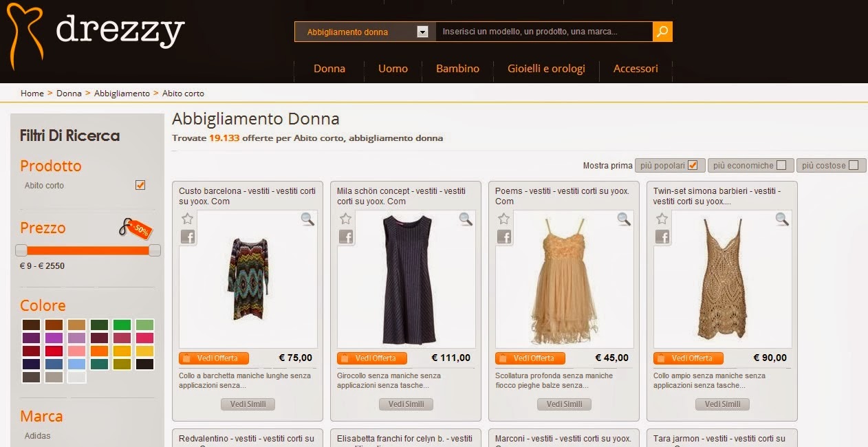Zoom the Poems dress image
The height and width of the screenshot is (447, 868).
624,219
